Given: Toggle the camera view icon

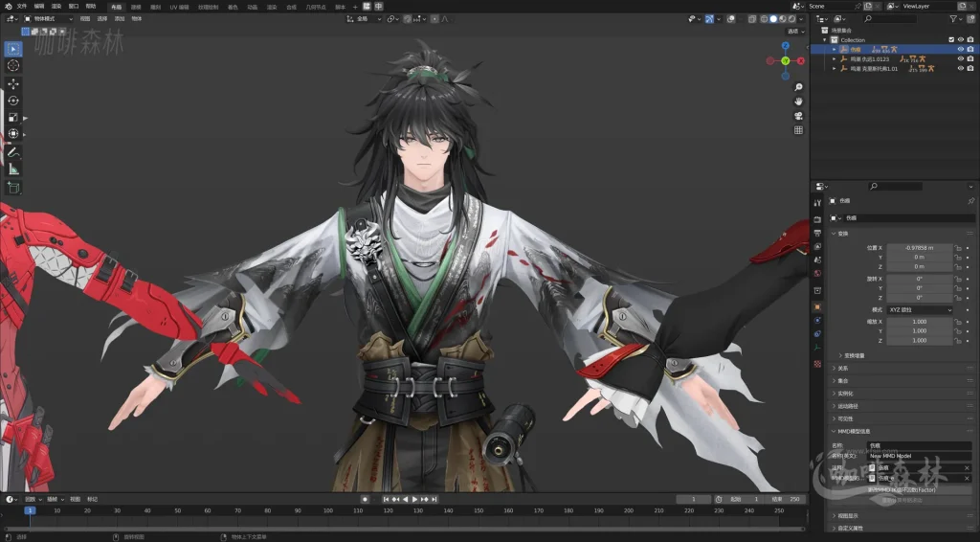Looking at the screenshot, I should click(798, 116).
